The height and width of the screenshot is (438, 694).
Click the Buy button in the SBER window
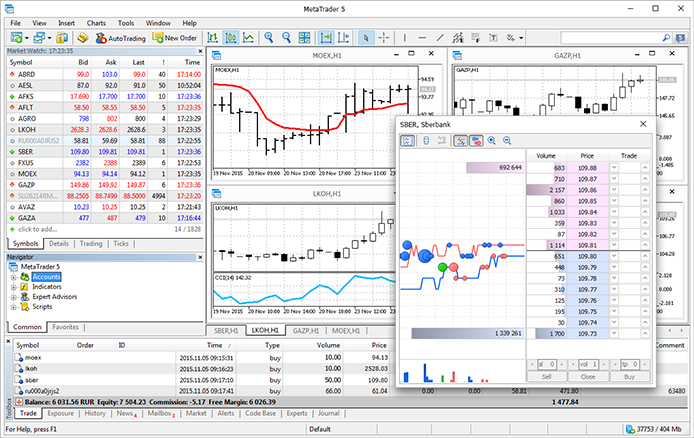629,377
